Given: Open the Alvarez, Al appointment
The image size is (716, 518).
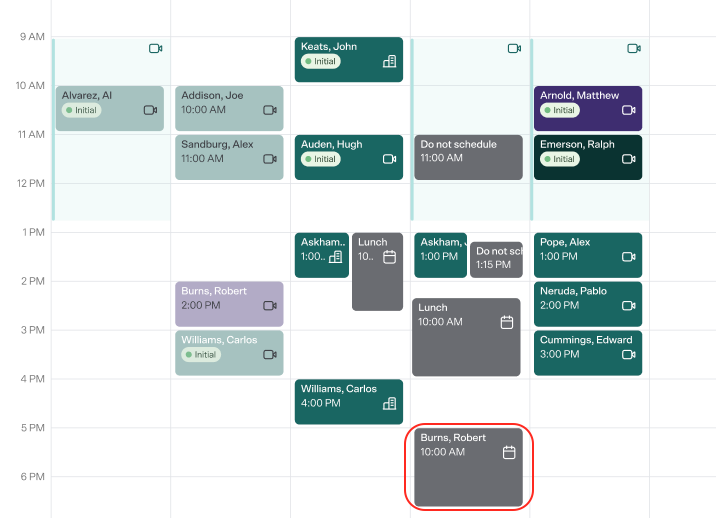Looking at the screenshot, I should 110,109.
